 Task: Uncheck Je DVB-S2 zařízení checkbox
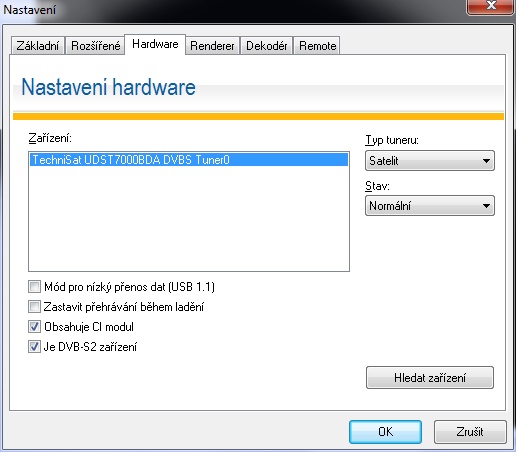(34, 347)
